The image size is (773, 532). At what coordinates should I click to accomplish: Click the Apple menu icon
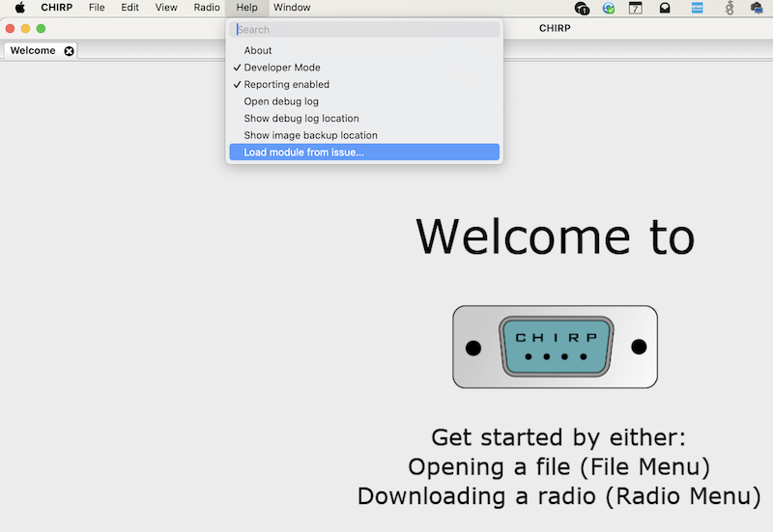[19, 8]
